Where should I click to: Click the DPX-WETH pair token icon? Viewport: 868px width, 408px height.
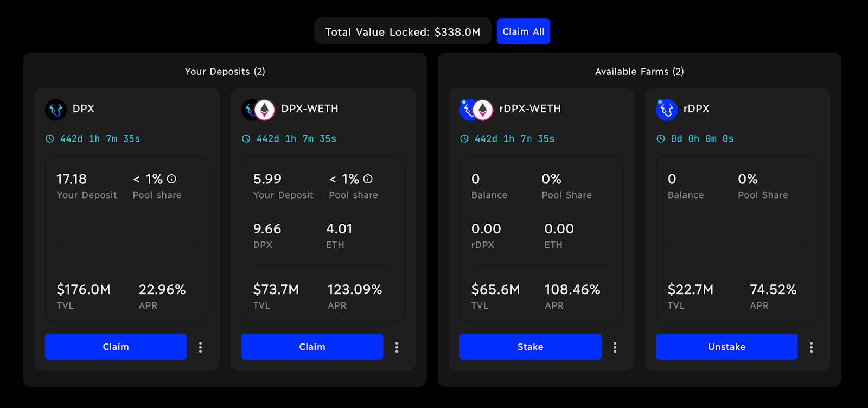[x=258, y=110]
